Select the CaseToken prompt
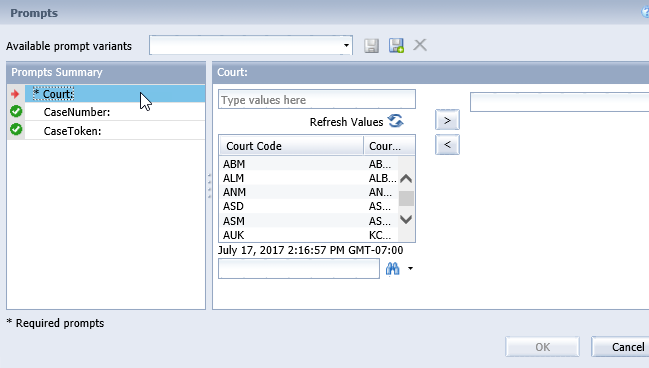Viewport: 649px width, 368px height. coord(115,131)
